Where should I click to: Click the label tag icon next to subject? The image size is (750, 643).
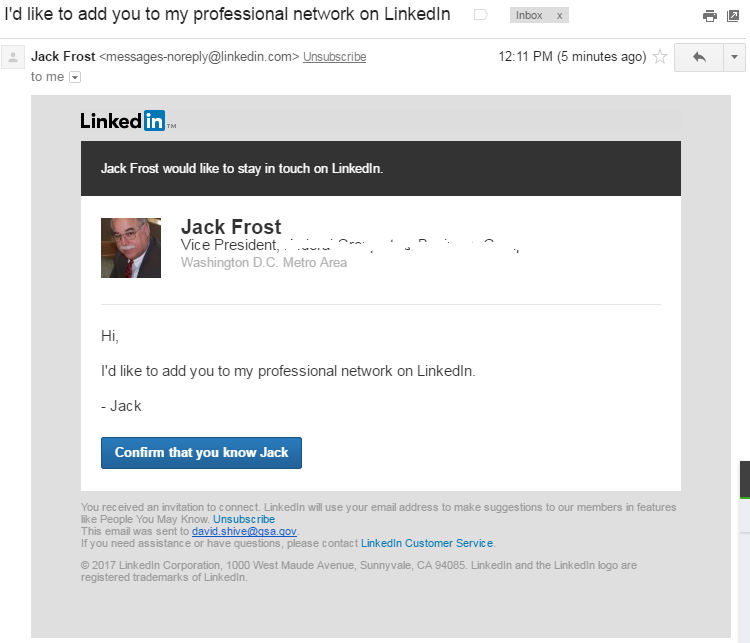(480, 15)
